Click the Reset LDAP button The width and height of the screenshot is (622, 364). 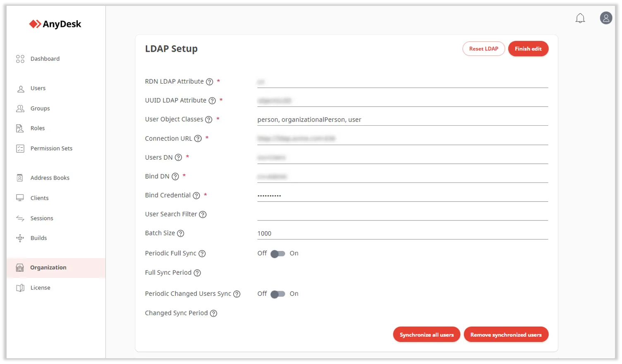click(483, 49)
